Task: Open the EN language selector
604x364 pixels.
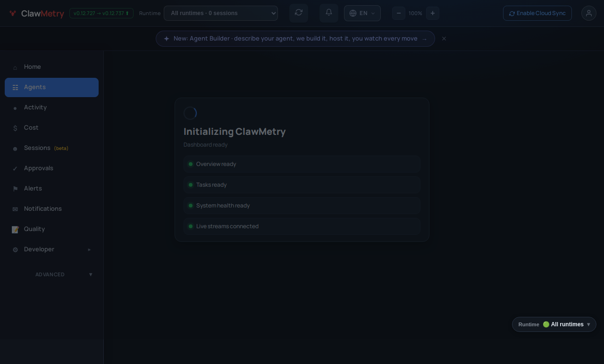Action: point(362,13)
